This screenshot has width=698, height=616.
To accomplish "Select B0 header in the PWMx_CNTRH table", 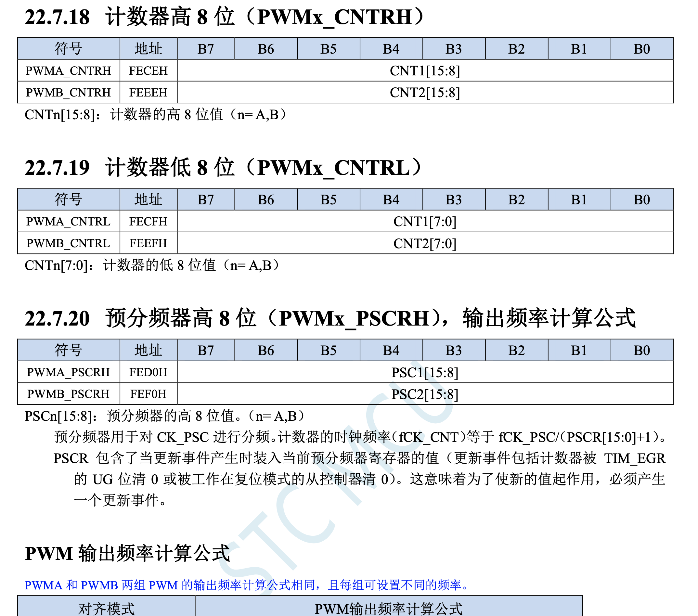I will coord(642,48).
